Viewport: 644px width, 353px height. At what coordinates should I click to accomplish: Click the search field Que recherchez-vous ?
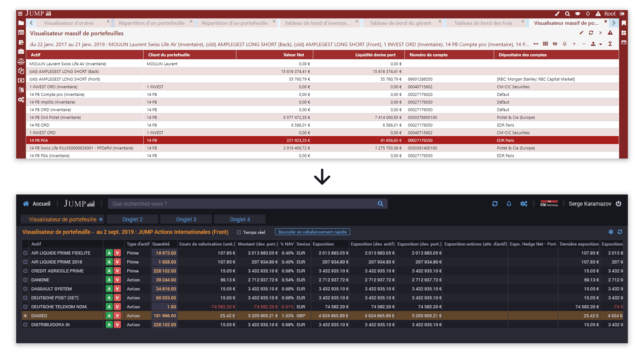(248, 204)
